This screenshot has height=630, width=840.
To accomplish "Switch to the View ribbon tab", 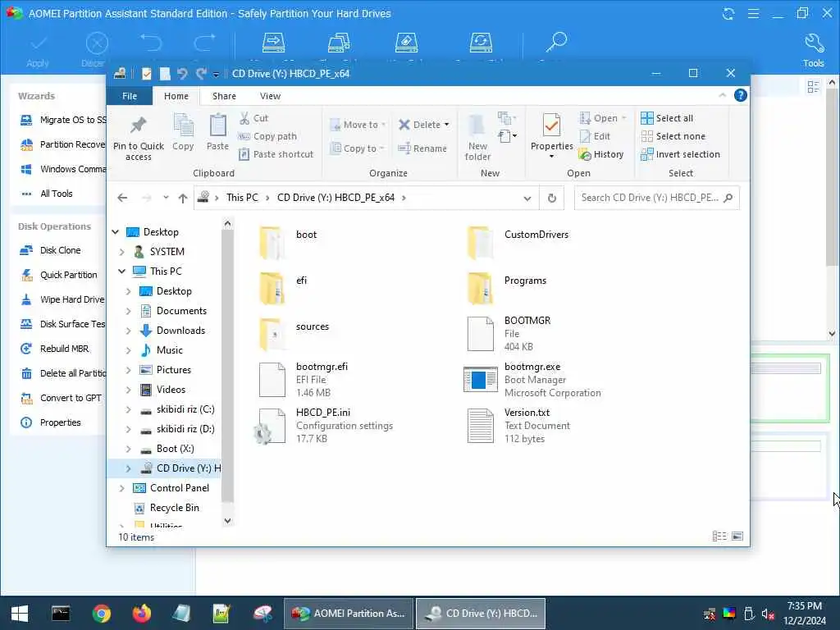I will (x=270, y=96).
